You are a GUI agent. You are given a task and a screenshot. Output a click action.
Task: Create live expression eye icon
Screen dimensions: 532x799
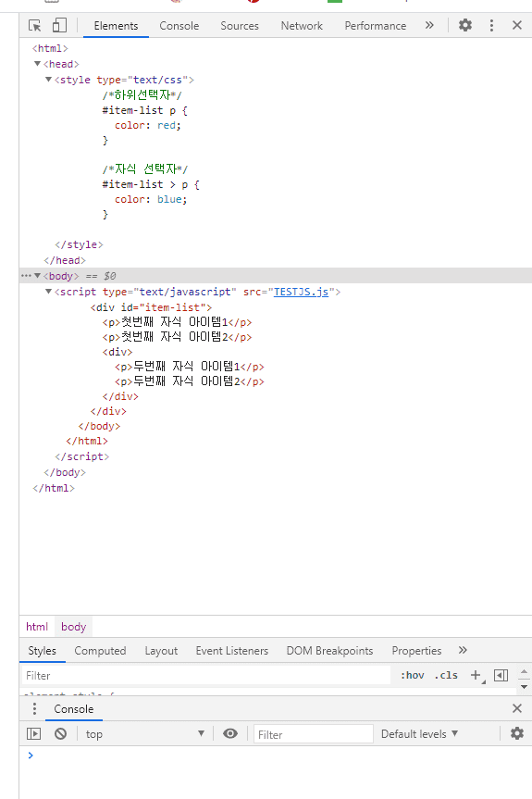230,733
